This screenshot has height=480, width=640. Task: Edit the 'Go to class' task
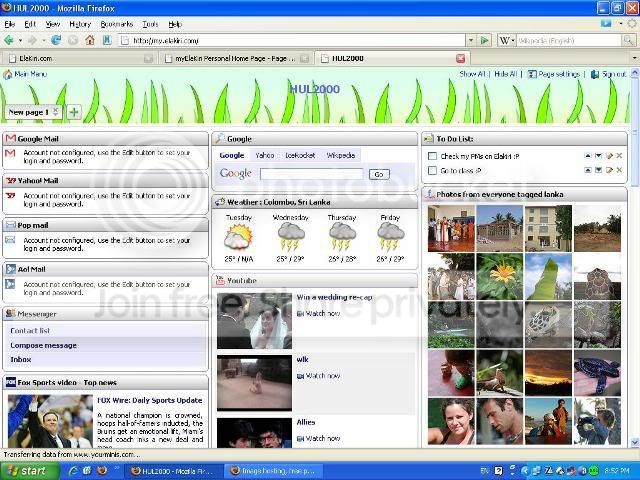[x=609, y=170]
